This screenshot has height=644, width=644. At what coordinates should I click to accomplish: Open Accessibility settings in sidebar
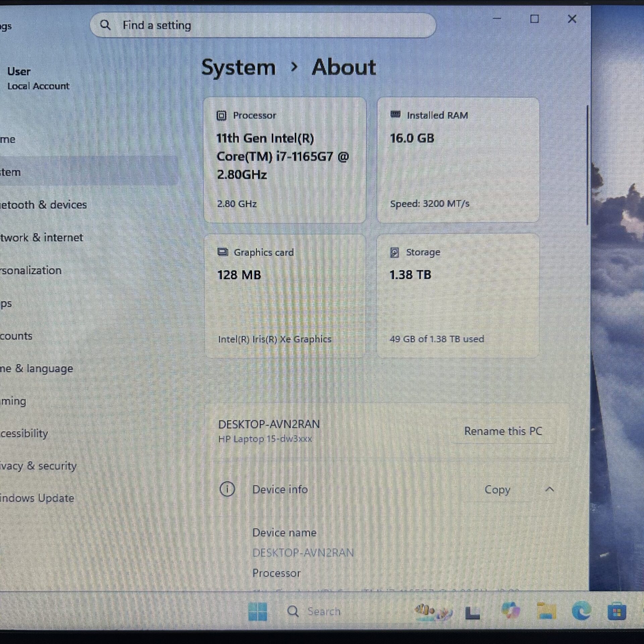coord(24,433)
